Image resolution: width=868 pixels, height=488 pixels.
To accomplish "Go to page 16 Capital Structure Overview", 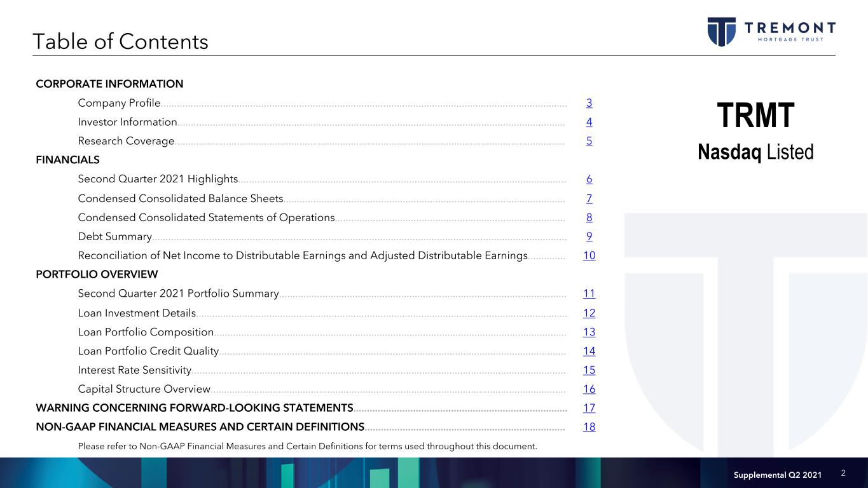I will coord(589,389).
